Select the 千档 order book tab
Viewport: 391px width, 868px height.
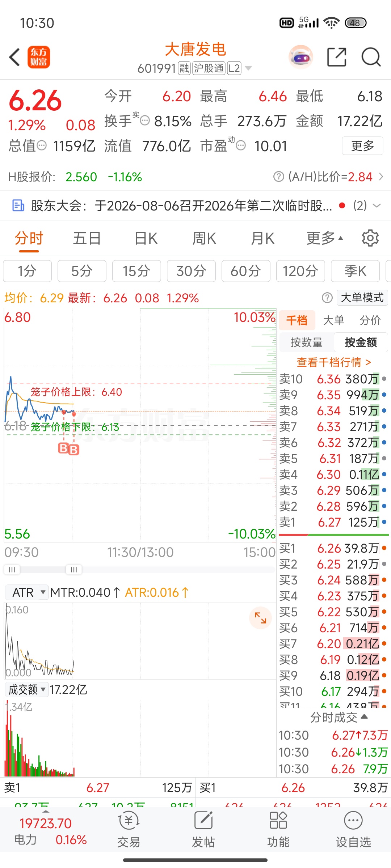297,320
